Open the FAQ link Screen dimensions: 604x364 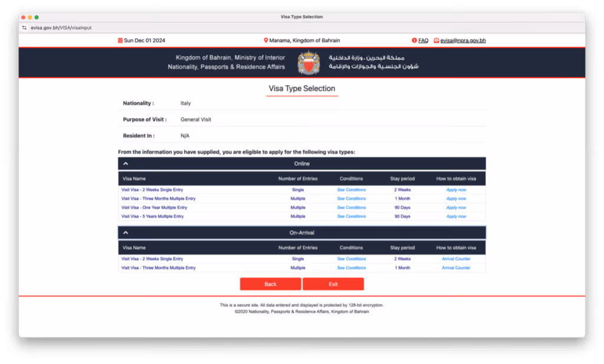(x=424, y=41)
